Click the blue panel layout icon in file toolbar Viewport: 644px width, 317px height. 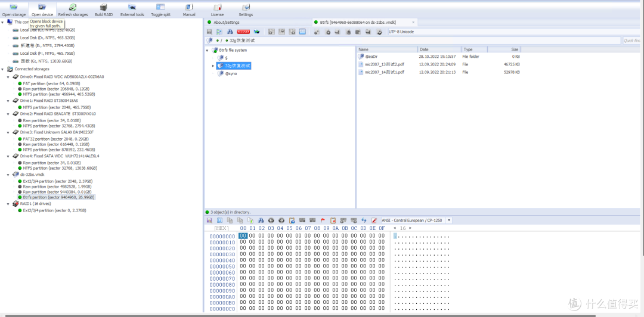[303, 32]
